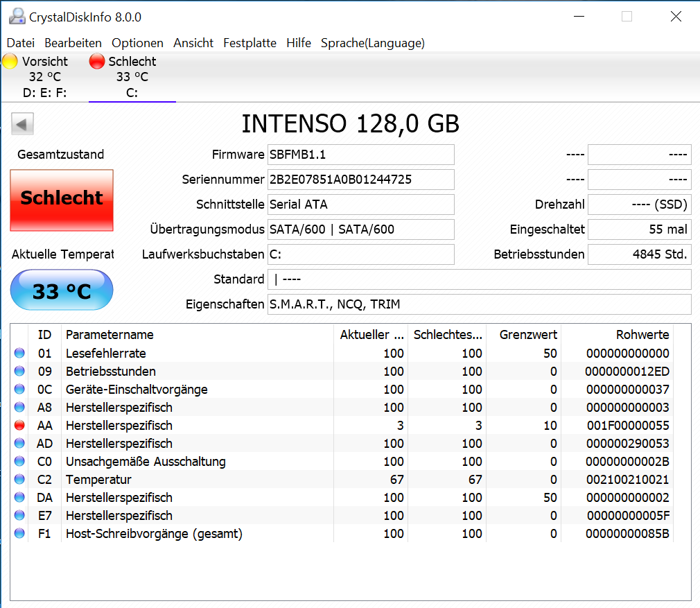700x608 pixels.
Task: Click the ID column header
Action: coord(44,334)
